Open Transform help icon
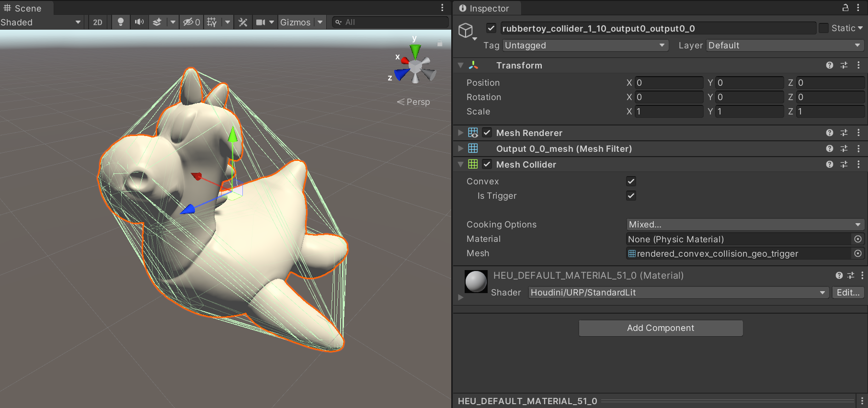 (x=830, y=65)
